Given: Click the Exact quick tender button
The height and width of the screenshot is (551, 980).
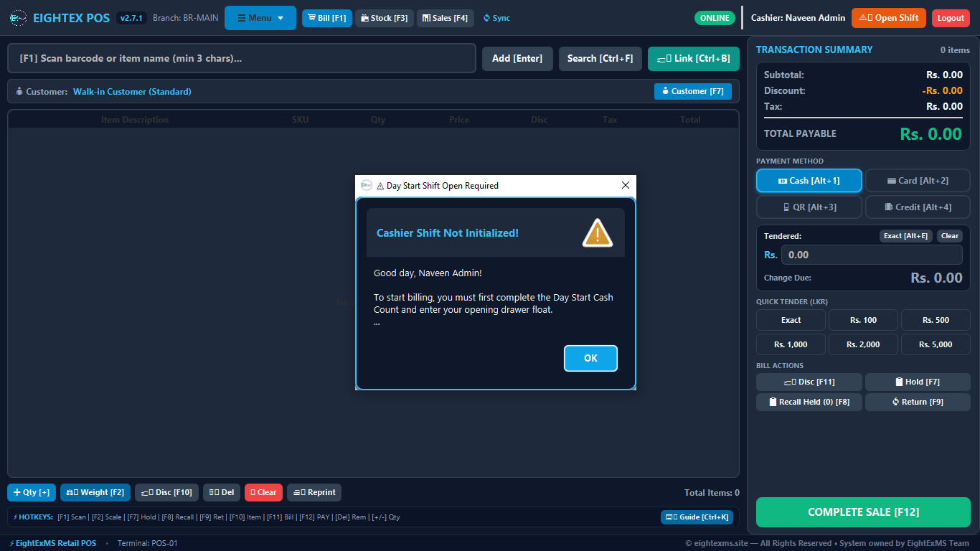Looking at the screenshot, I should point(791,320).
